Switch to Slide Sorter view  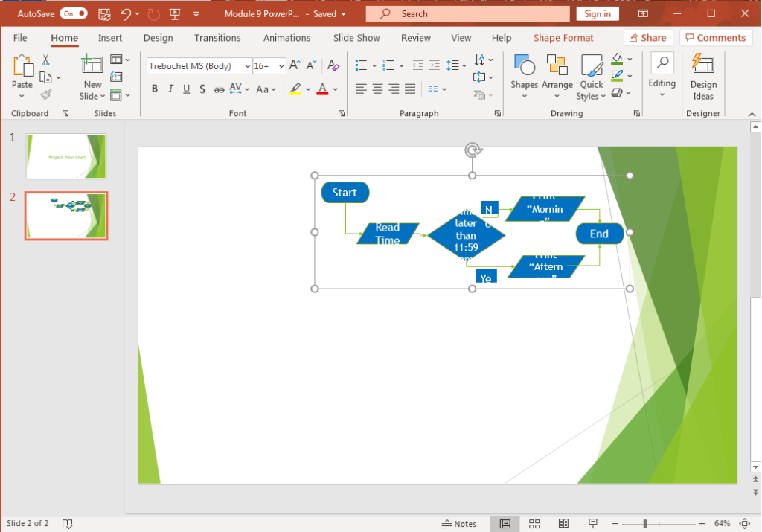coord(534,524)
